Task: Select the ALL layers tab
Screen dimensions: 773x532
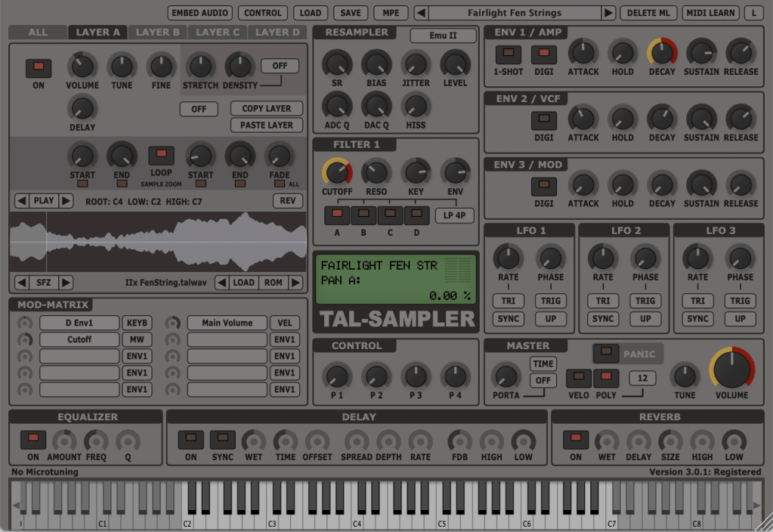Action: (x=37, y=32)
